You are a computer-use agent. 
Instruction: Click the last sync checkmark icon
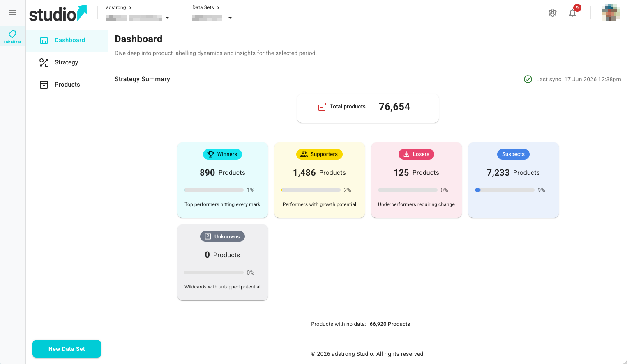528,79
